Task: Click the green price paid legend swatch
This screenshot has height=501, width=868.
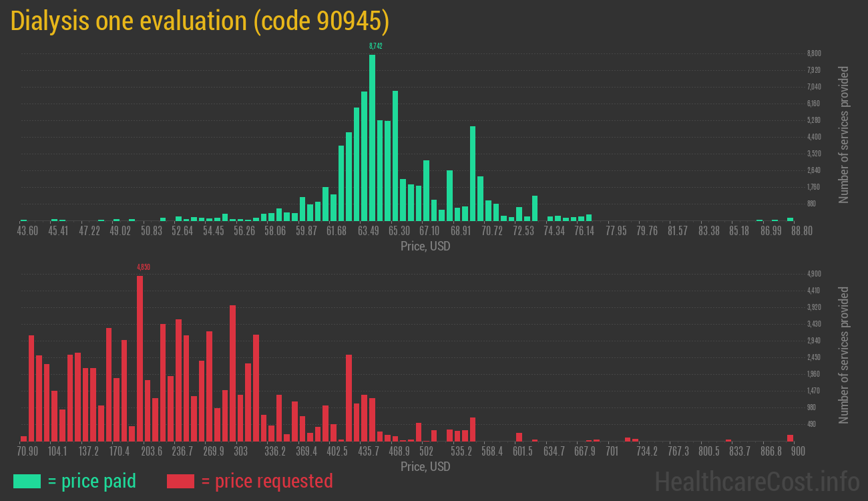Action: pyautogui.click(x=27, y=481)
